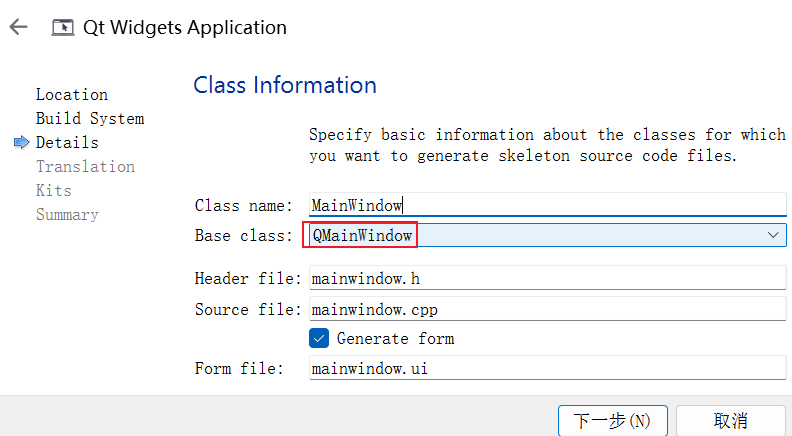Viewport: 792px width, 436px height.
Task: Focus the Class name field MainWindow
Action: click(548, 205)
